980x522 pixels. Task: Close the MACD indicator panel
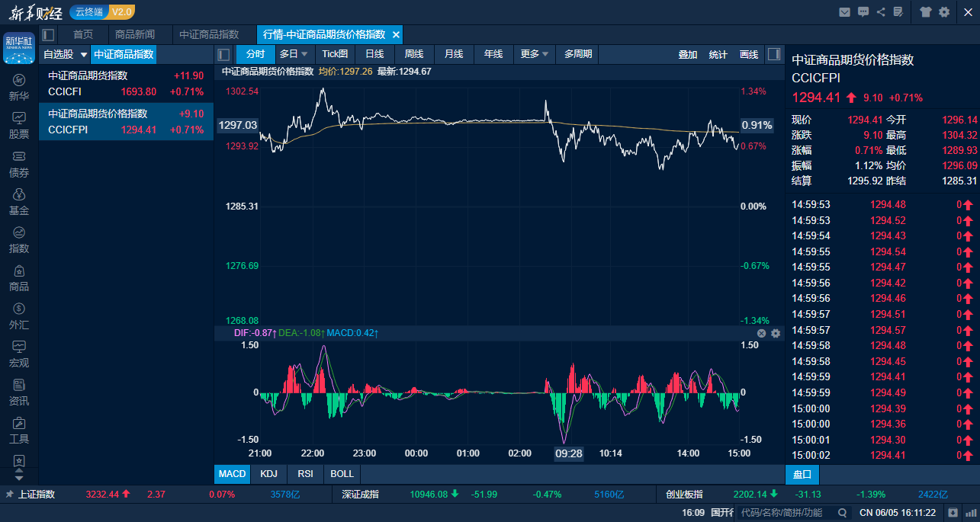pyautogui.click(x=761, y=333)
